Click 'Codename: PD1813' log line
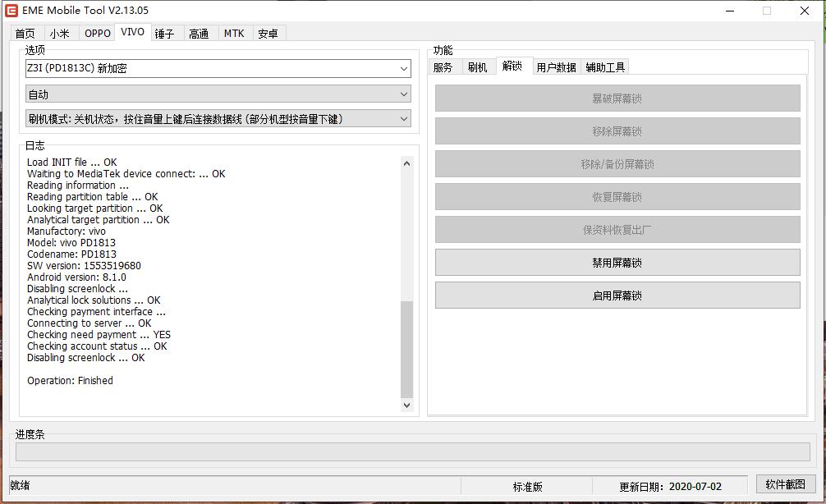The height and width of the screenshot is (504, 826). pos(71,254)
